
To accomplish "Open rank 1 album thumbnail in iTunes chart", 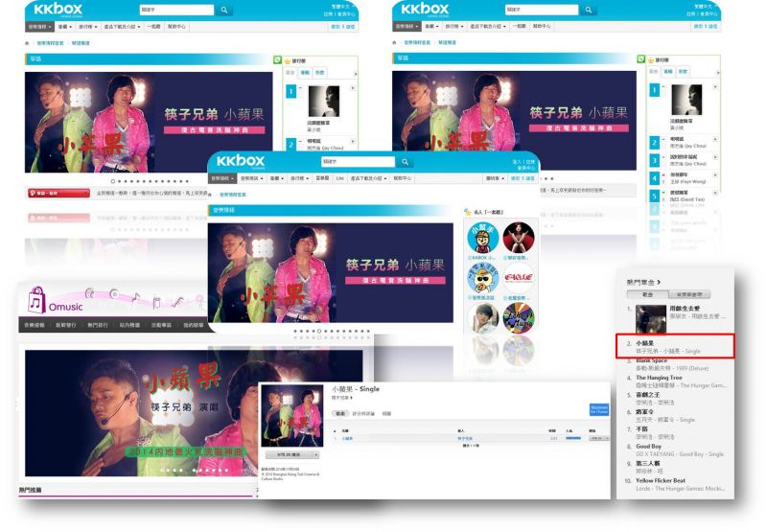I will click(651, 319).
